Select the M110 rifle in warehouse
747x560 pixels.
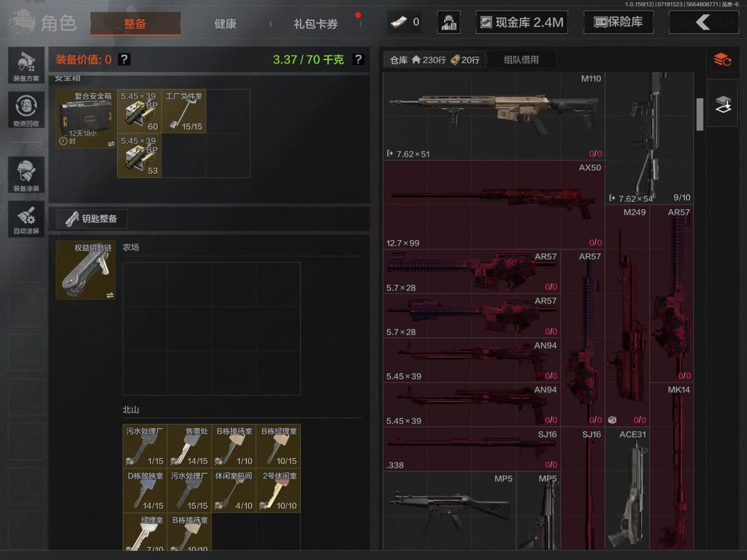[x=493, y=115]
